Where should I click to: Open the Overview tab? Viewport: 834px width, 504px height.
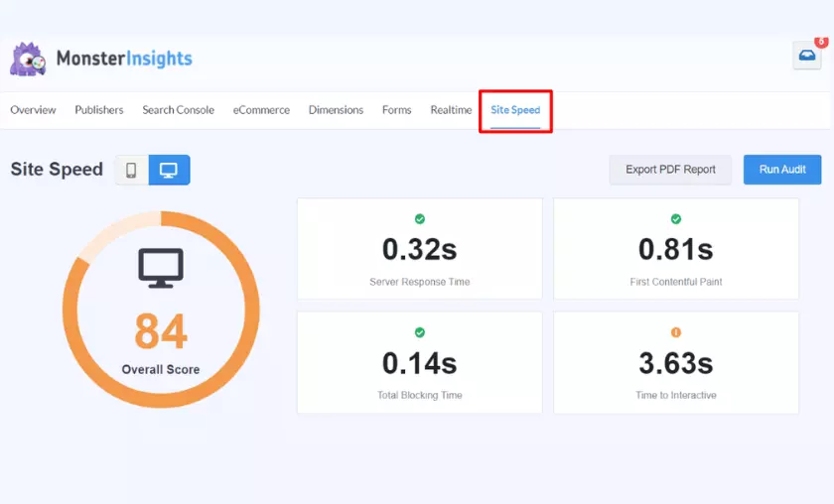pyautogui.click(x=33, y=110)
